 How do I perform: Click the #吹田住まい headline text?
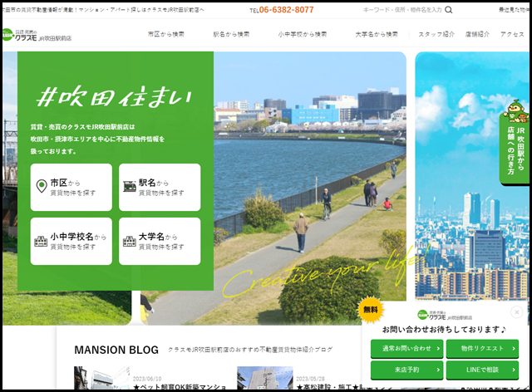[115, 97]
